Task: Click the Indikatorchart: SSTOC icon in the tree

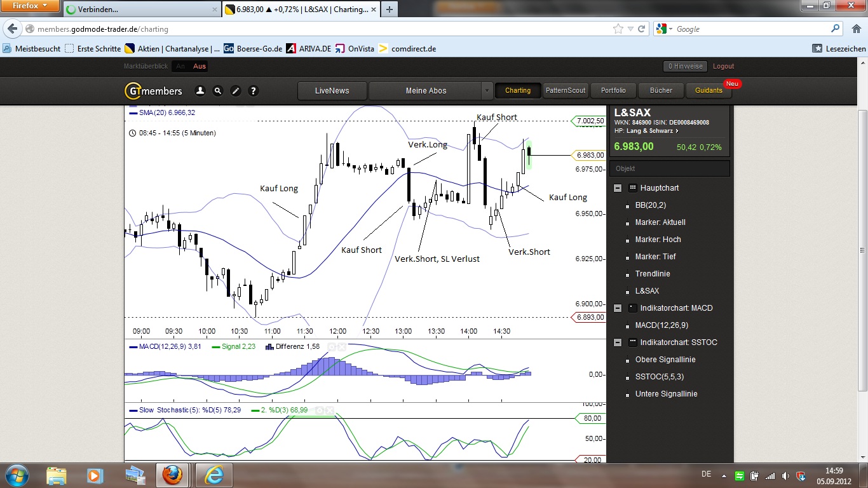Action: click(632, 342)
